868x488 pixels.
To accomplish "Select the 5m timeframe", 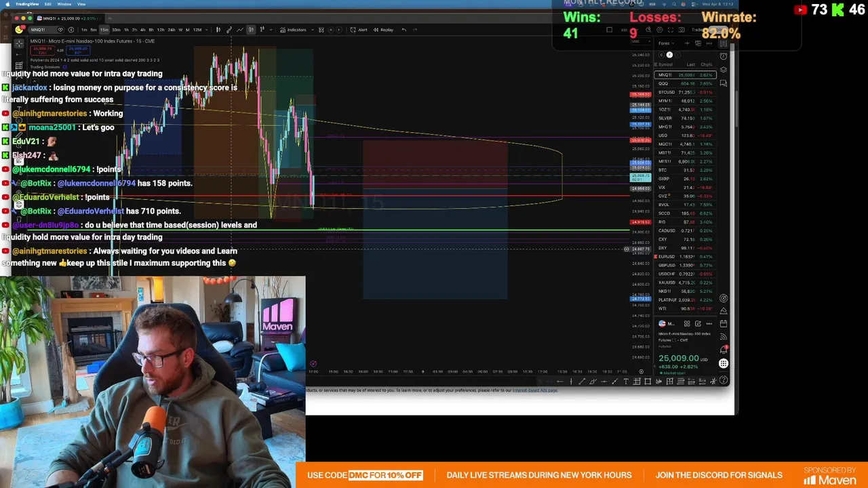I will click(94, 30).
